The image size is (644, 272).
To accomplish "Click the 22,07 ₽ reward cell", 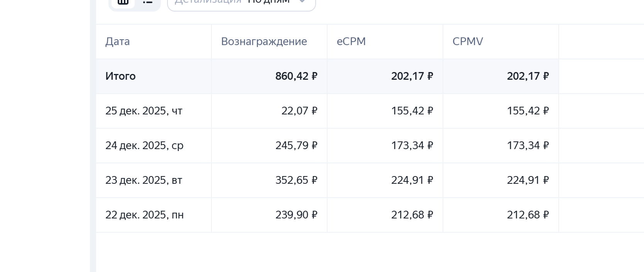I will tap(299, 111).
